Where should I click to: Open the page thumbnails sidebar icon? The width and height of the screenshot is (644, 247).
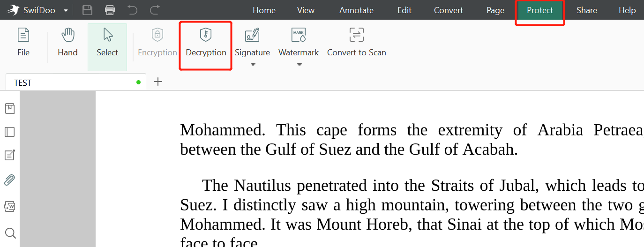coord(10,132)
